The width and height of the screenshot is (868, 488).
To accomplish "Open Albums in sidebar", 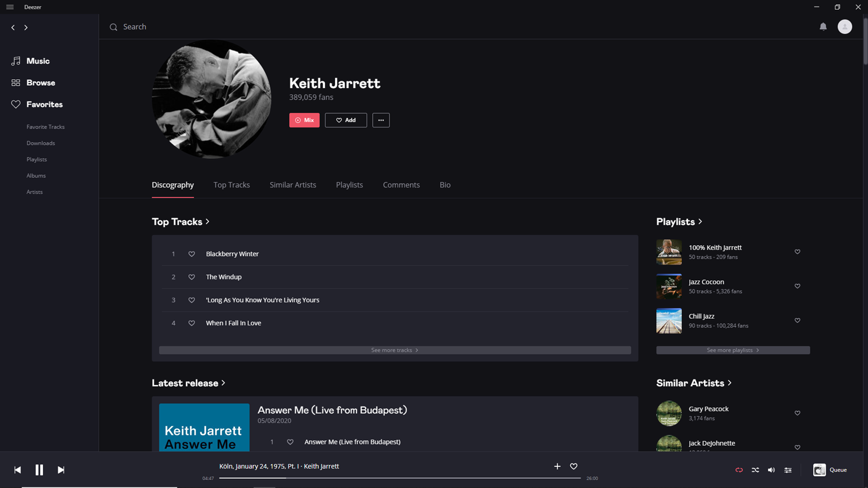I will coord(36,176).
